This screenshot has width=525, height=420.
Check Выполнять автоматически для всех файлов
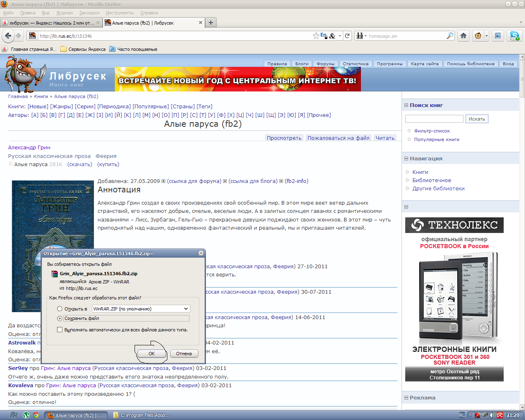click(60, 330)
